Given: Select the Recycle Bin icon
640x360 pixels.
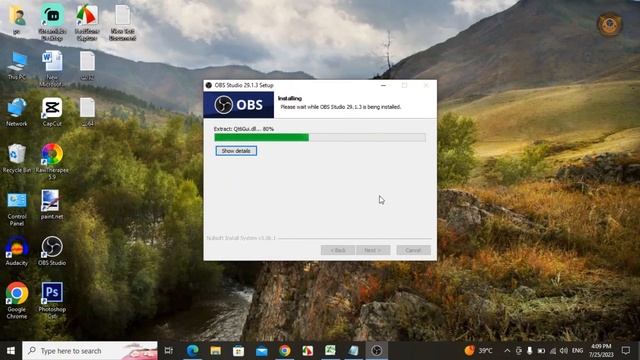Looking at the screenshot, I should 17,158.
